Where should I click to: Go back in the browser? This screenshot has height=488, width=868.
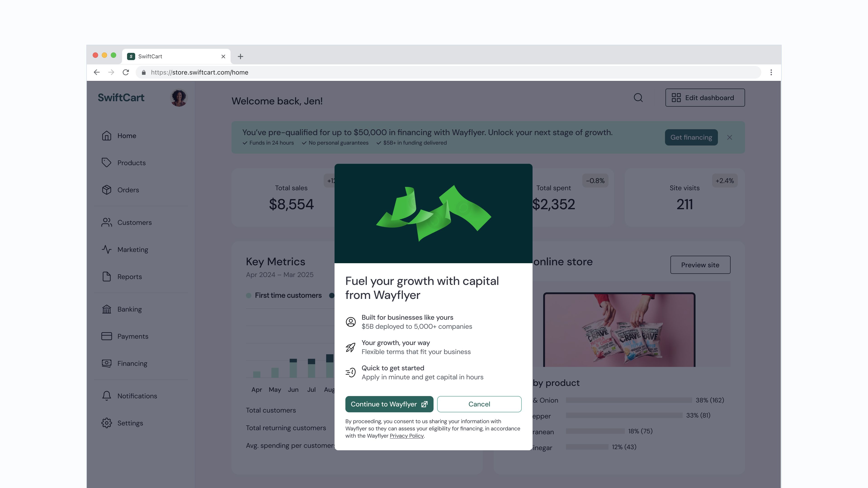(x=97, y=72)
